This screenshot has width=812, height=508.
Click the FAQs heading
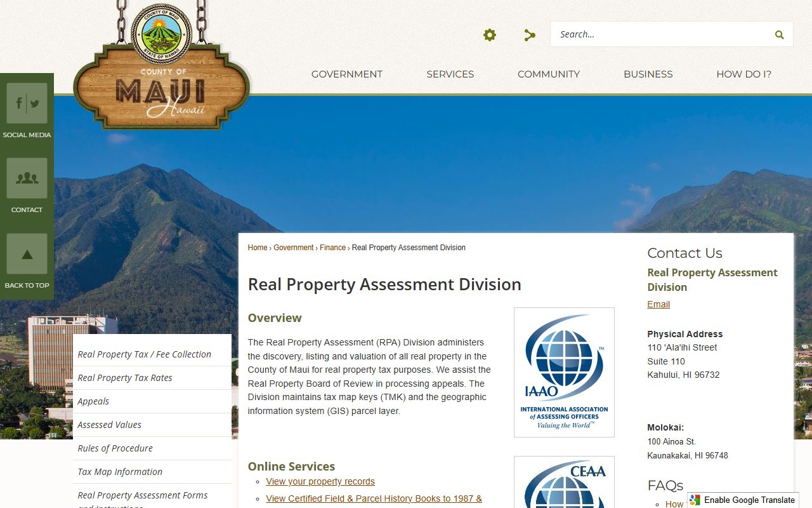pos(665,486)
